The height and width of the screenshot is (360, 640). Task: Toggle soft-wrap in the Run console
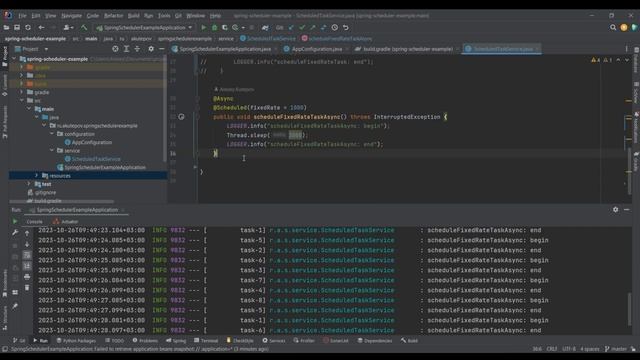point(27,255)
